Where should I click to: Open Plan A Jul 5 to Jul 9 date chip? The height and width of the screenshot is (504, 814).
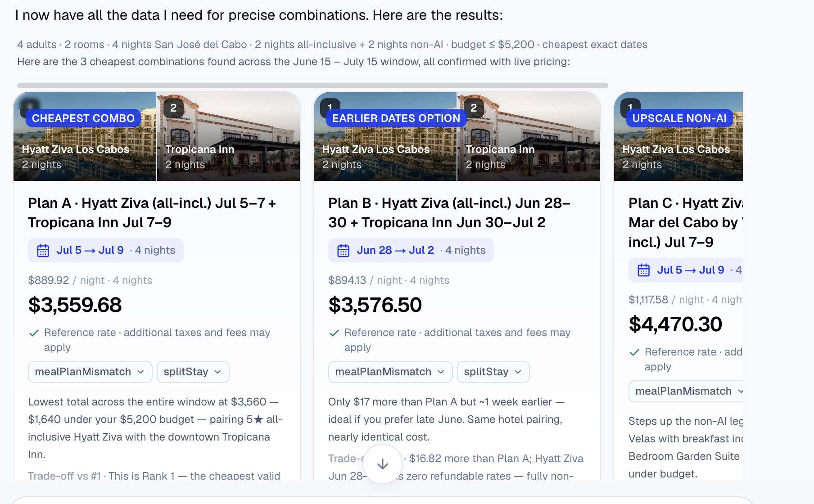106,250
